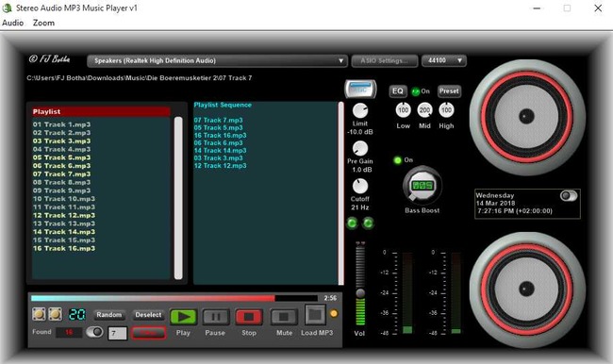Select 01 Track 1.mp3 in Playlist
613x364 pixels.
tap(61, 124)
